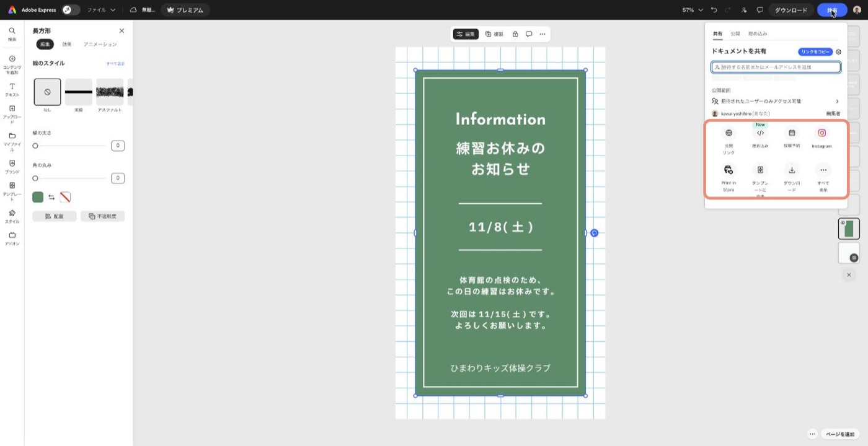This screenshot has height=446, width=868.
Task: Open the スタイル panel
Action: coord(12,216)
